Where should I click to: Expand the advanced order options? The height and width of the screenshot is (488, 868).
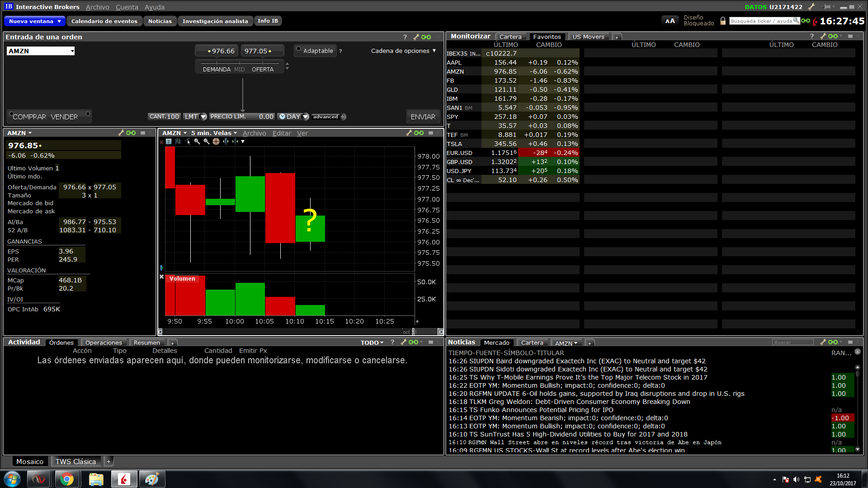[329, 117]
